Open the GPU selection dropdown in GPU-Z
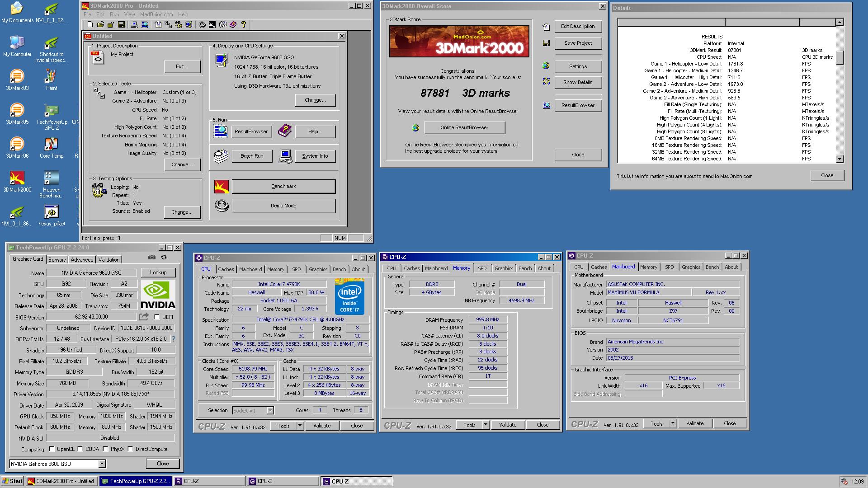Screen dimensions: 868x488 [102, 464]
